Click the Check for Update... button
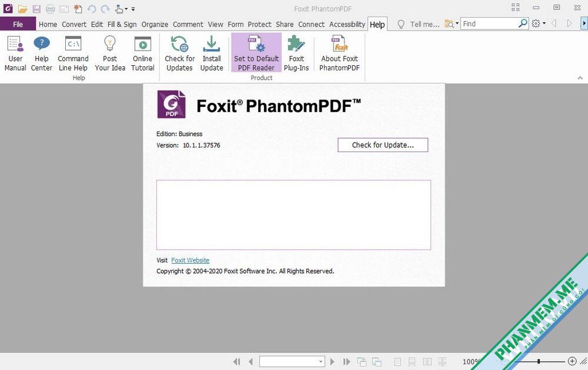588x370 pixels. tap(383, 145)
